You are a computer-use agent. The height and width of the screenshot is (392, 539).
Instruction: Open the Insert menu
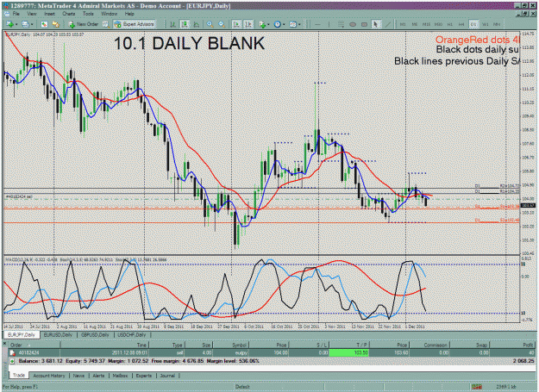pos(49,14)
